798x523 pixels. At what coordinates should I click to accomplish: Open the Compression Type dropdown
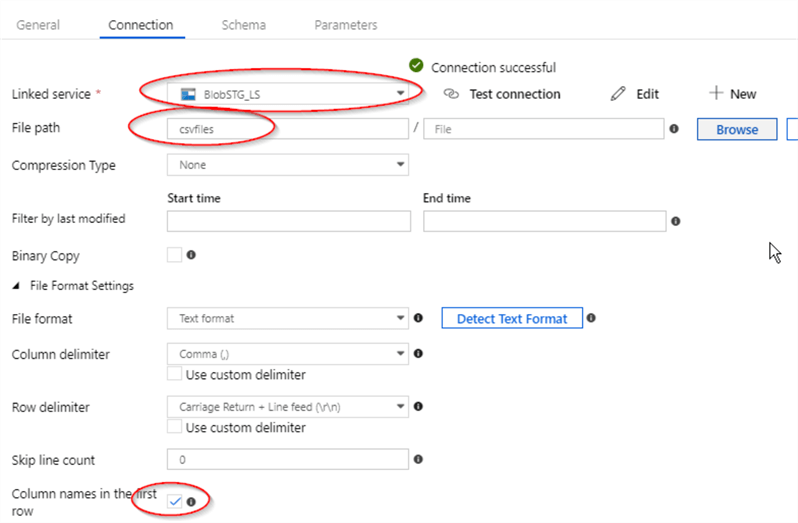288,164
